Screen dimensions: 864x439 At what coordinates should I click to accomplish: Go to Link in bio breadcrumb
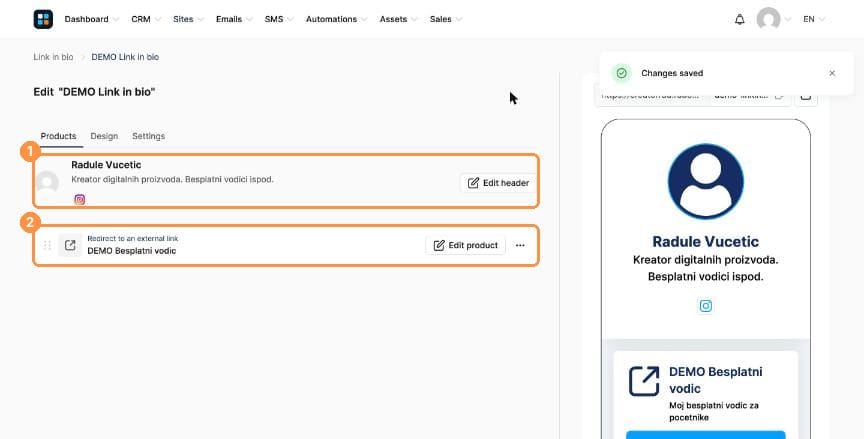(x=53, y=57)
